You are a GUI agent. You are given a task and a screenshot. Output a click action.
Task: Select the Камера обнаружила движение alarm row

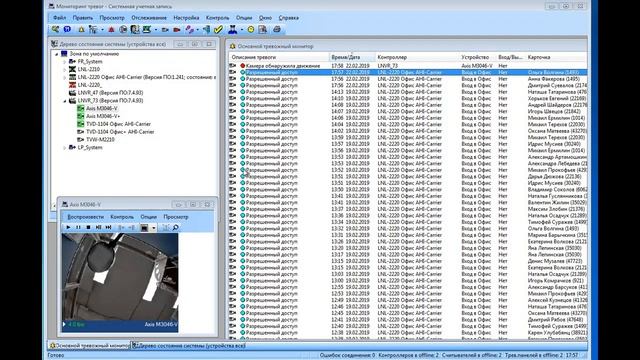408,66
